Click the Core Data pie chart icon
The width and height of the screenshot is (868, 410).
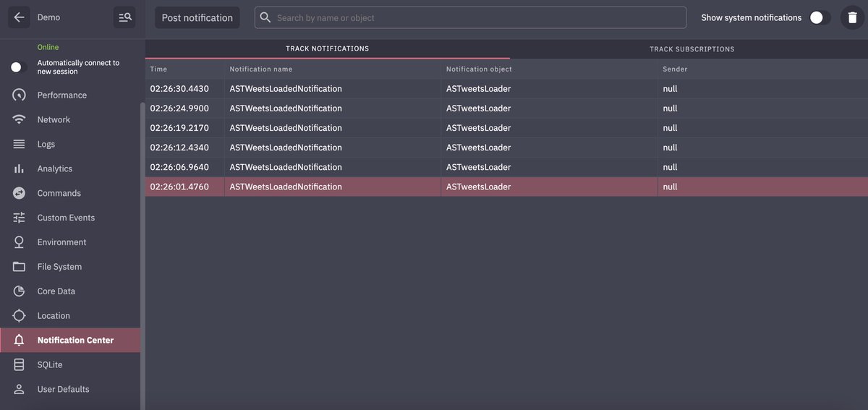(x=20, y=291)
